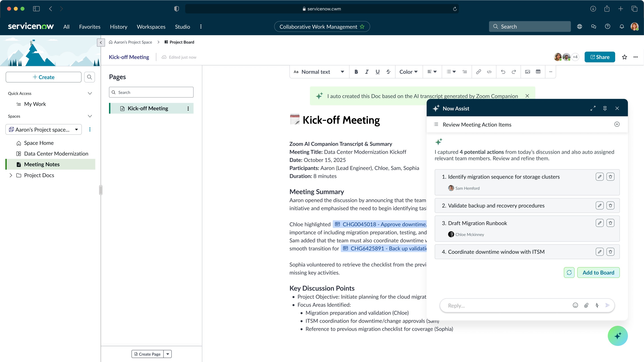Apply strikethrough formatting
Screen dimensions: 644x362
(388, 72)
